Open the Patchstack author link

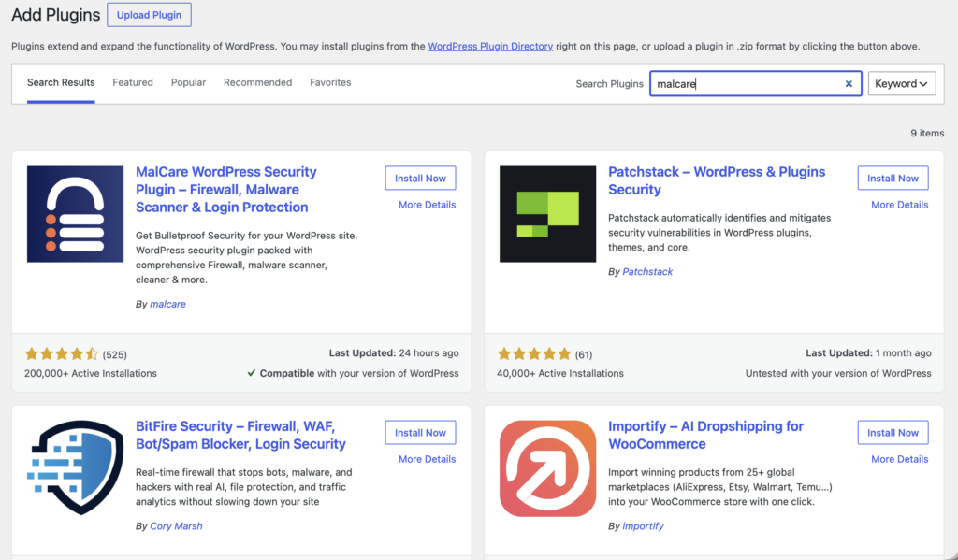click(x=647, y=271)
